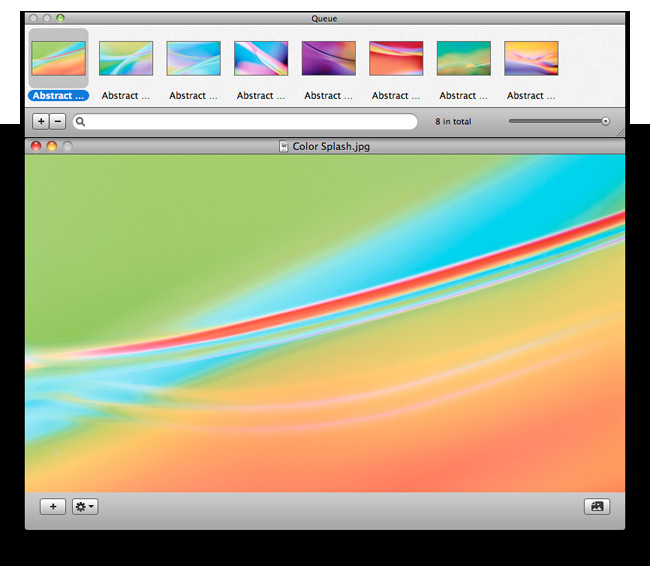Click the minus button in the Queue toolbar

[x=58, y=121]
